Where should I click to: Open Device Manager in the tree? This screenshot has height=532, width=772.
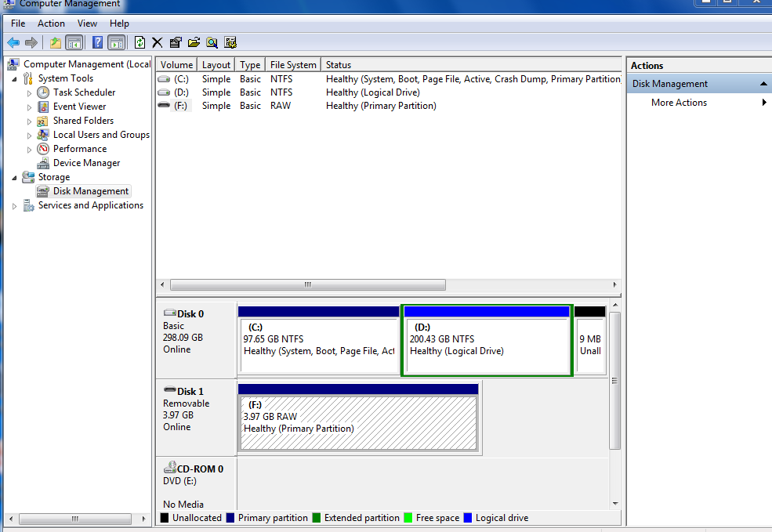click(x=87, y=163)
